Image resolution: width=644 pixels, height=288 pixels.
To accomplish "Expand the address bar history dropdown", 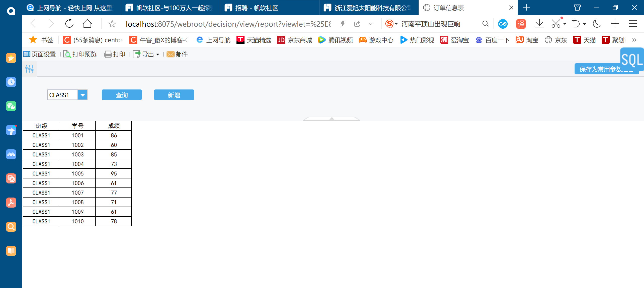I will pyautogui.click(x=371, y=24).
